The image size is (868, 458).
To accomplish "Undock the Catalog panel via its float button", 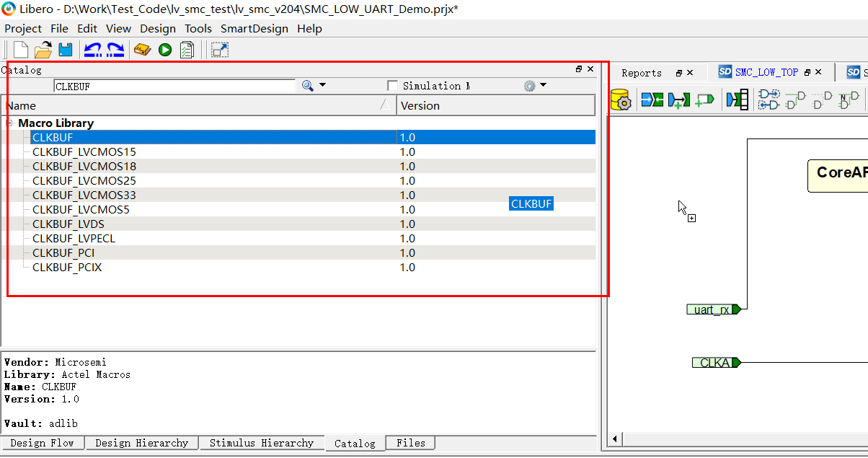I will pos(578,69).
